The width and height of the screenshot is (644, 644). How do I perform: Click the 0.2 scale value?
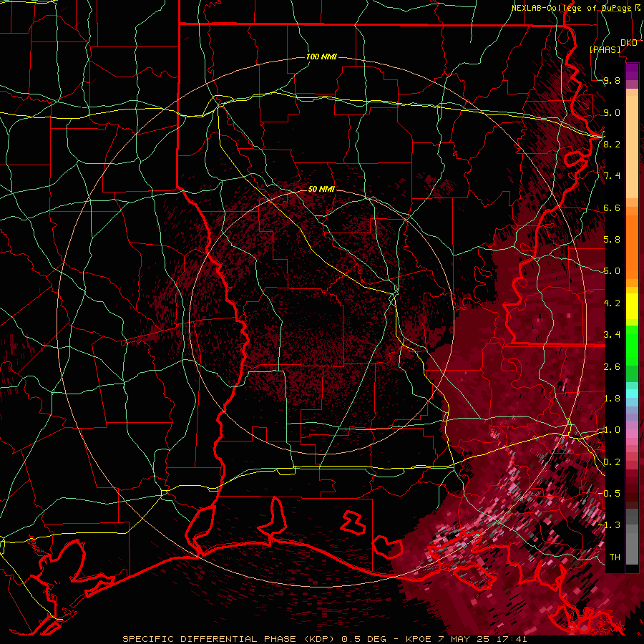coord(612,462)
